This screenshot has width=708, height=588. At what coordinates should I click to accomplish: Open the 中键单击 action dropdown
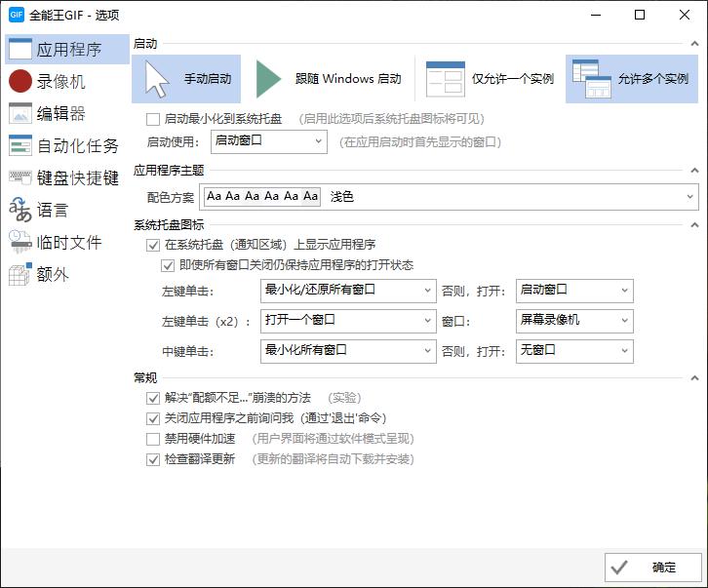tap(347, 351)
